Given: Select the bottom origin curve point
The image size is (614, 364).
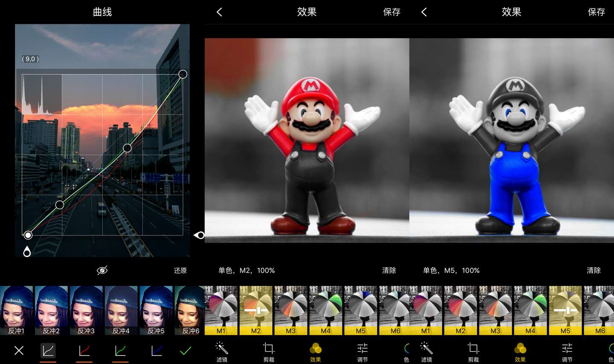Looking at the screenshot, I should coord(28,235).
